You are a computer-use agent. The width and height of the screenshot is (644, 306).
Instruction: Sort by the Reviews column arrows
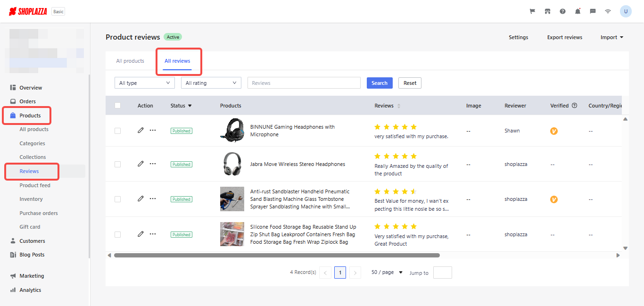click(399, 106)
